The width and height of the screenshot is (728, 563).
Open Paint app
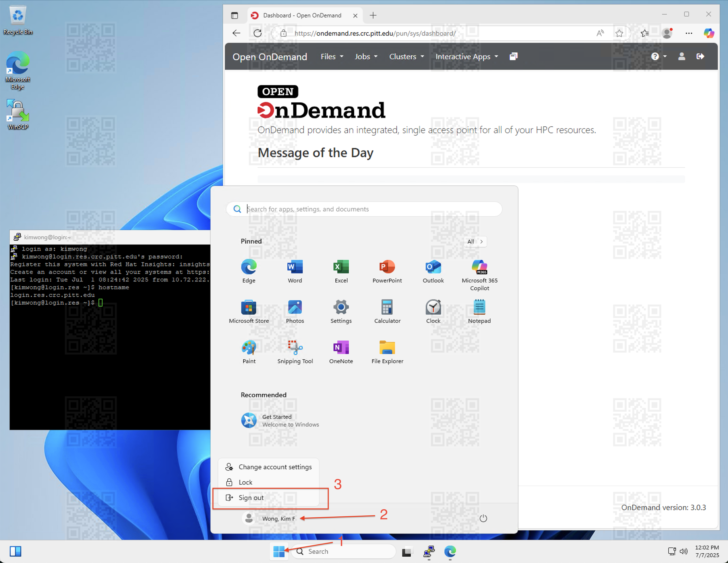point(249,352)
